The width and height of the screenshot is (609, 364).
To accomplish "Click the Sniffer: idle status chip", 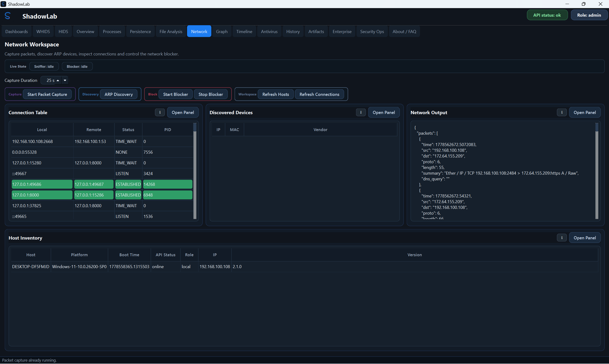I will (44, 66).
